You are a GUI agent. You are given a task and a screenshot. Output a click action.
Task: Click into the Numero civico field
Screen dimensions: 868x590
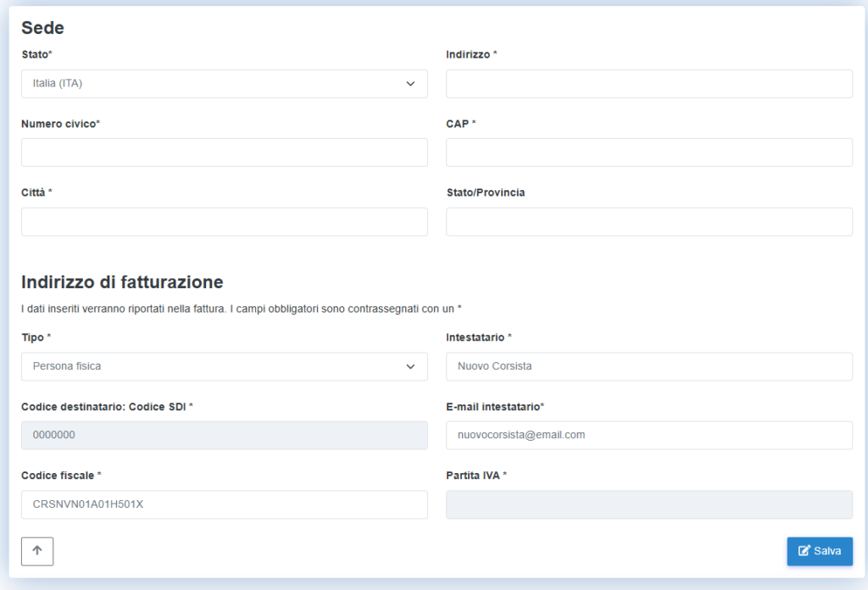pyautogui.click(x=224, y=153)
